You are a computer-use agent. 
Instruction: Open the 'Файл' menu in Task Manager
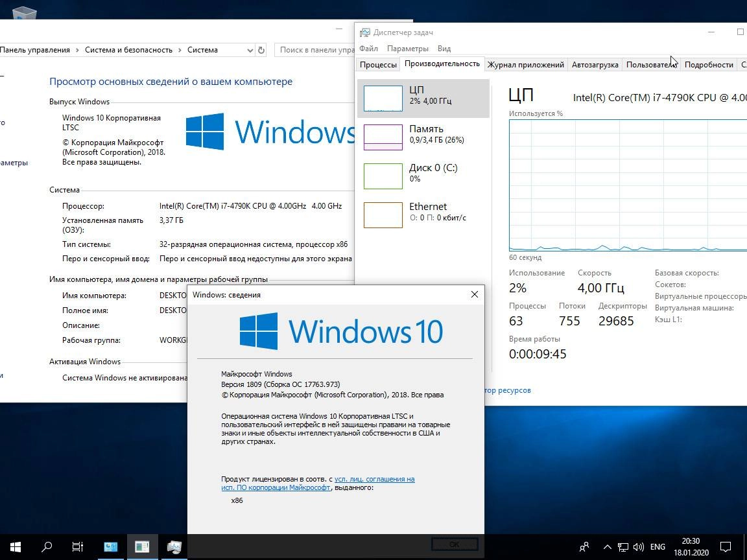click(x=368, y=49)
